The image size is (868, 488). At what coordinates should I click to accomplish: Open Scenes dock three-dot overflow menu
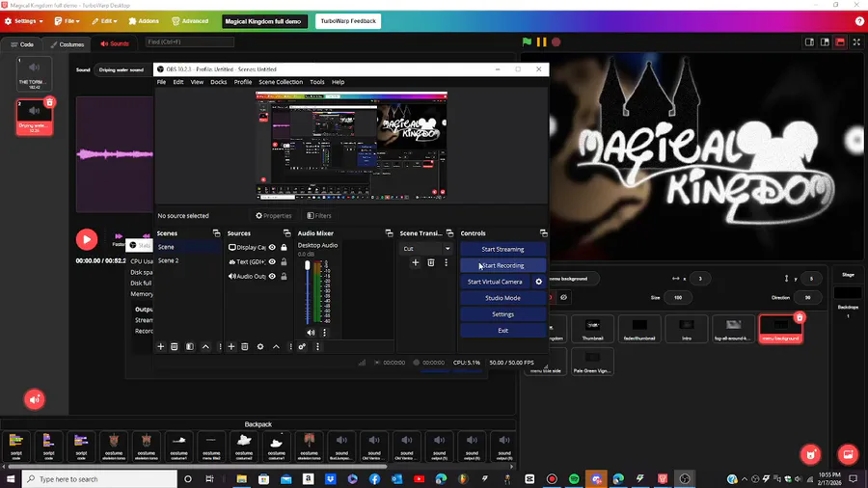tap(220, 347)
